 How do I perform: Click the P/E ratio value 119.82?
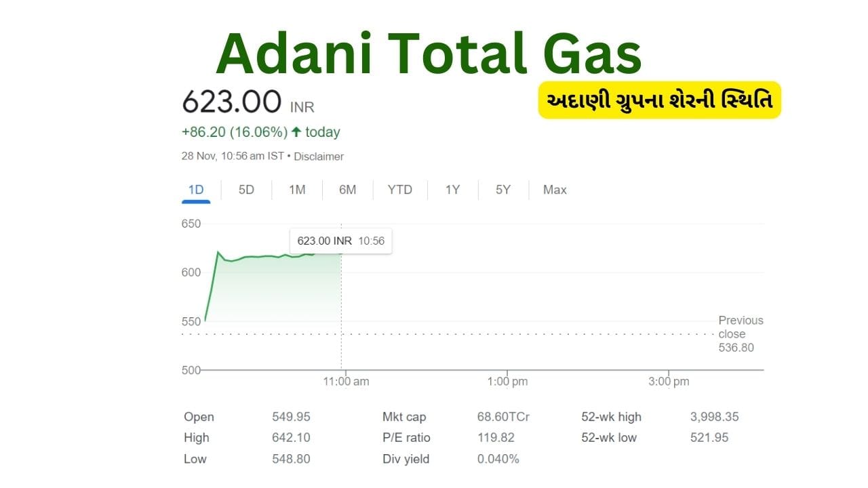[x=496, y=438]
